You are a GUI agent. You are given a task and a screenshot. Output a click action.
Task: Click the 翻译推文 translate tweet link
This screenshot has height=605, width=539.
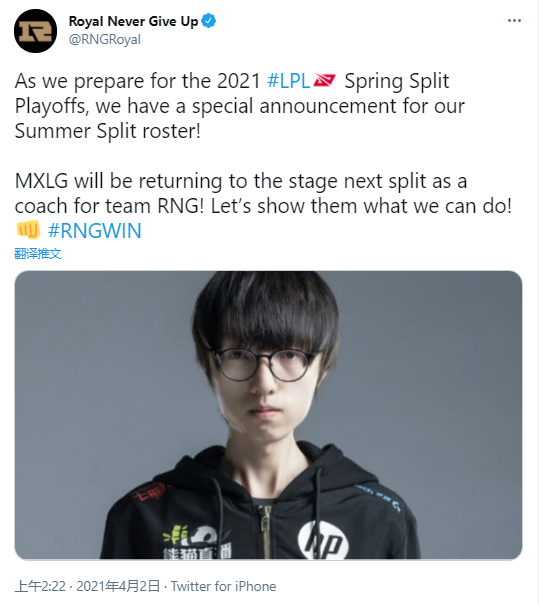(x=38, y=253)
